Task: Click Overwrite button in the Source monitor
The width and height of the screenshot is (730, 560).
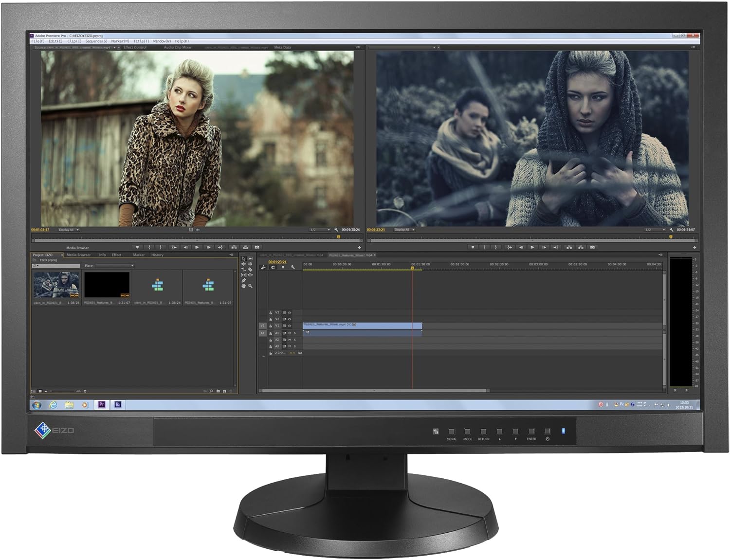Action: pyautogui.click(x=246, y=247)
